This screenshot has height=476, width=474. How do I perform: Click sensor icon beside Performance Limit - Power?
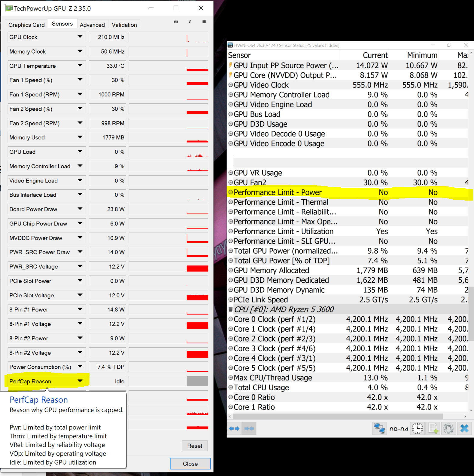point(230,192)
